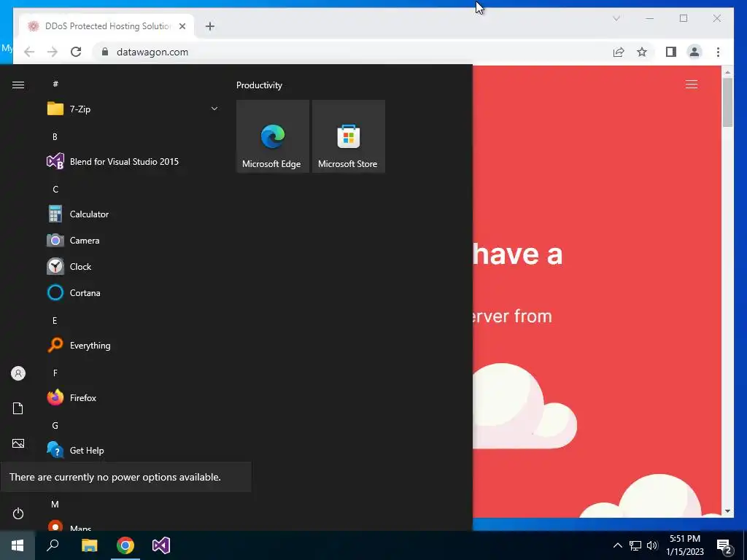Screen dimensions: 747x560
Task: Click the page scrollbar down arrow
Action: pos(727,511)
